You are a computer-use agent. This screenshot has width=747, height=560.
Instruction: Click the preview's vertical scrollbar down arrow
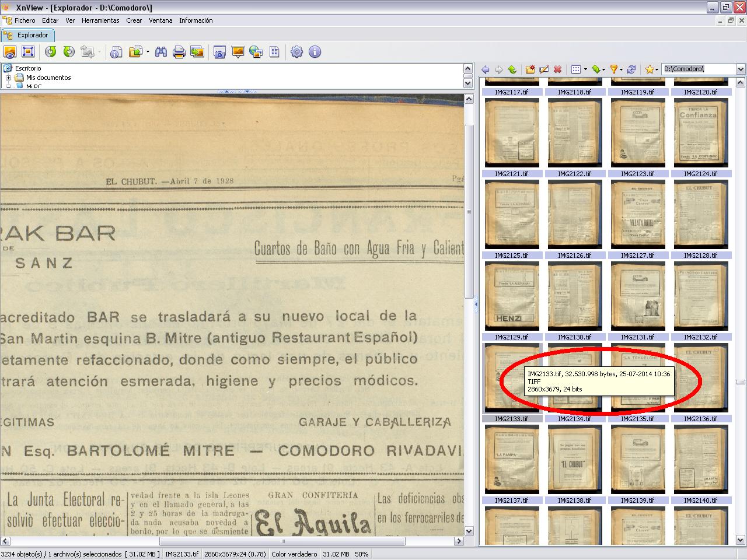click(469, 531)
